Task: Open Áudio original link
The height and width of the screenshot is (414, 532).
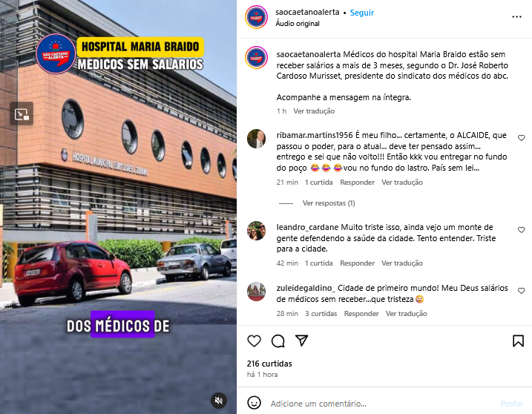Action: click(x=298, y=24)
